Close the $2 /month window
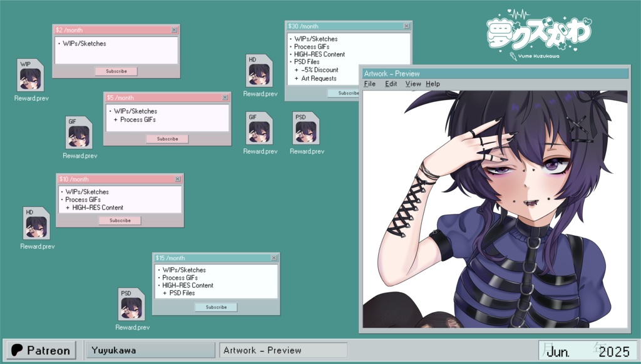Image resolution: width=641 pixels, height=364 pixels. [174, 30]
